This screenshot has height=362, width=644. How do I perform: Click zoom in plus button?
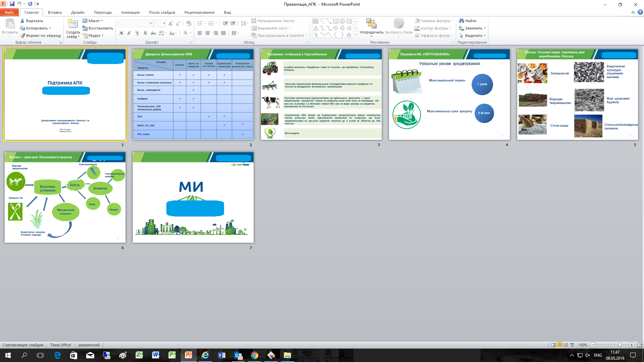click(631, 345)
